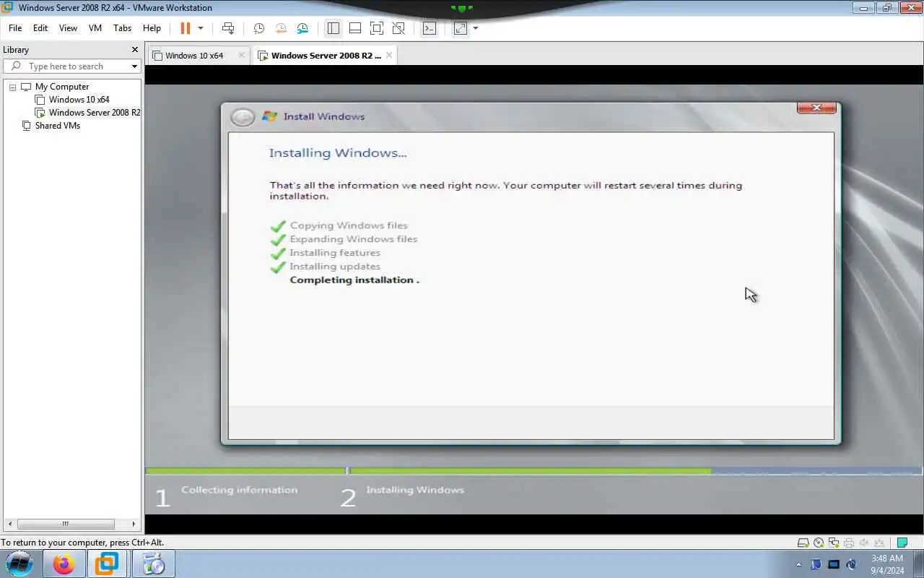
Task: Toggle the library sidebar view
Action: [333, 28]
